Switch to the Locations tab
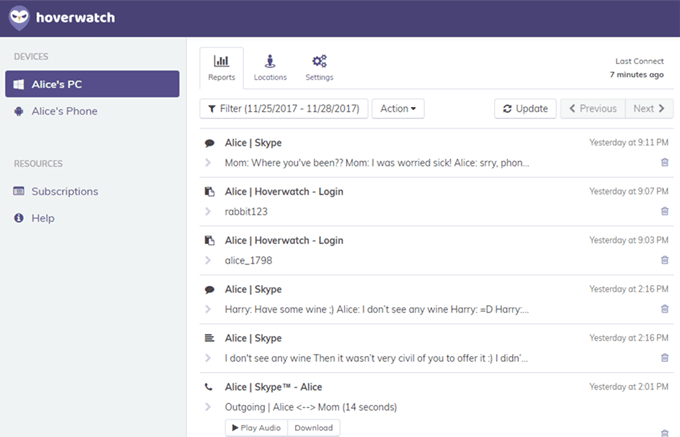The height and width of the screenshot is (437, 680). (x=270, y=67)
